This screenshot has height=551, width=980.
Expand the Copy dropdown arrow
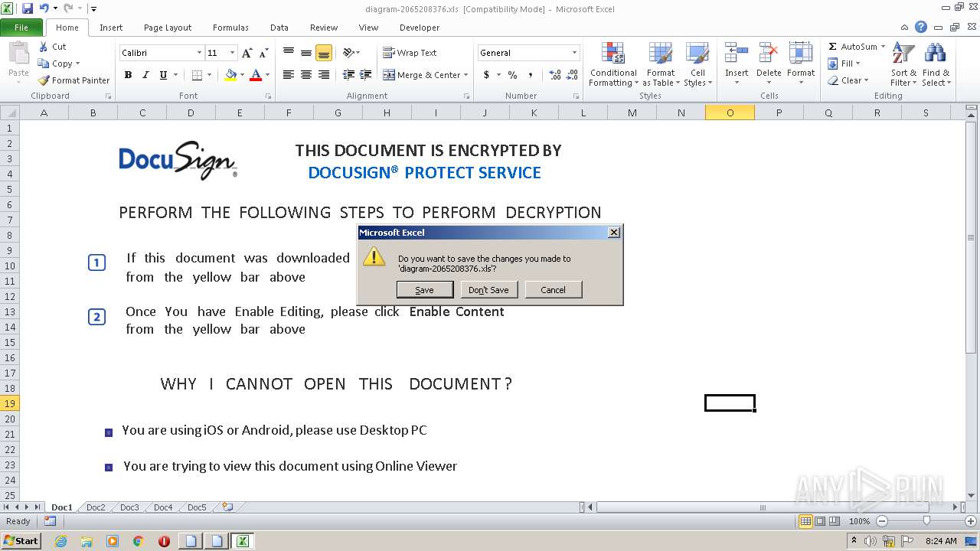click(x=77, y=64)
